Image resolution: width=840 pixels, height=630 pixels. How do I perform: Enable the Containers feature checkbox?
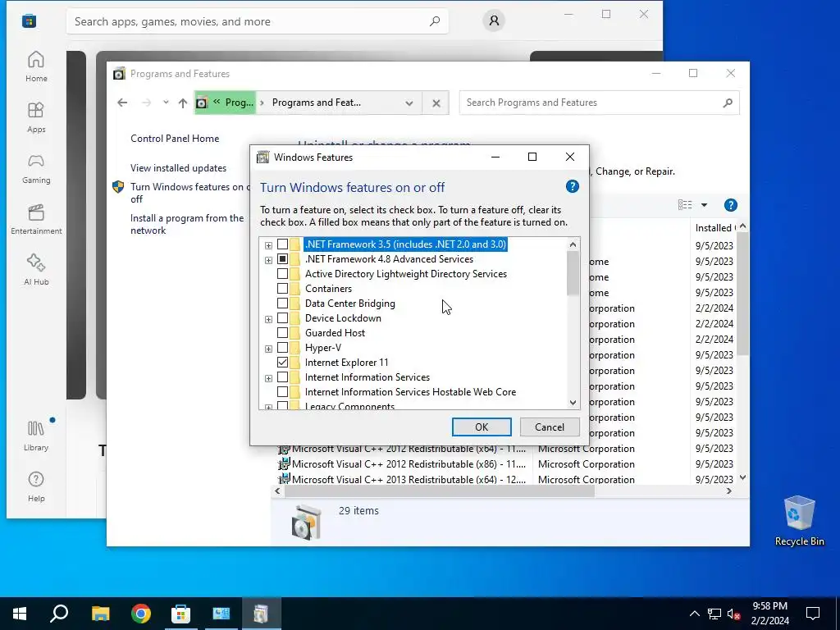(282, 289)
